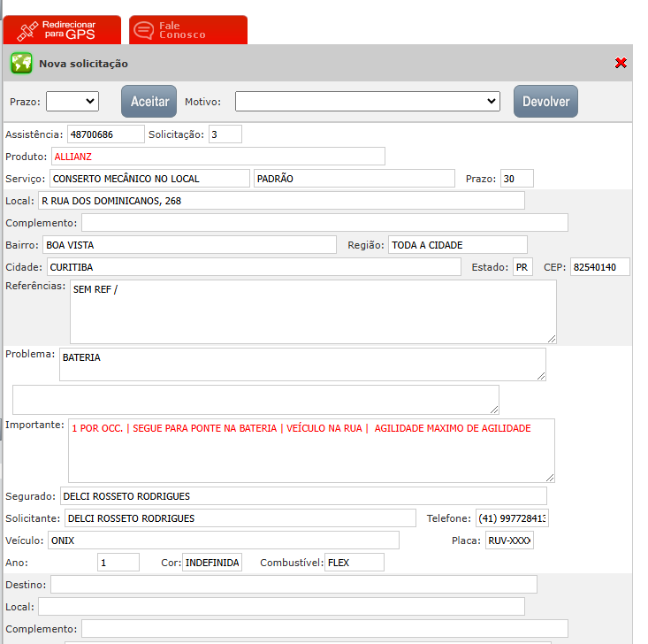The image size is (648, 644).
Task: Close the Nova solicitação dialog with red X
Action: pyautogui.click(x=621, y=63)
